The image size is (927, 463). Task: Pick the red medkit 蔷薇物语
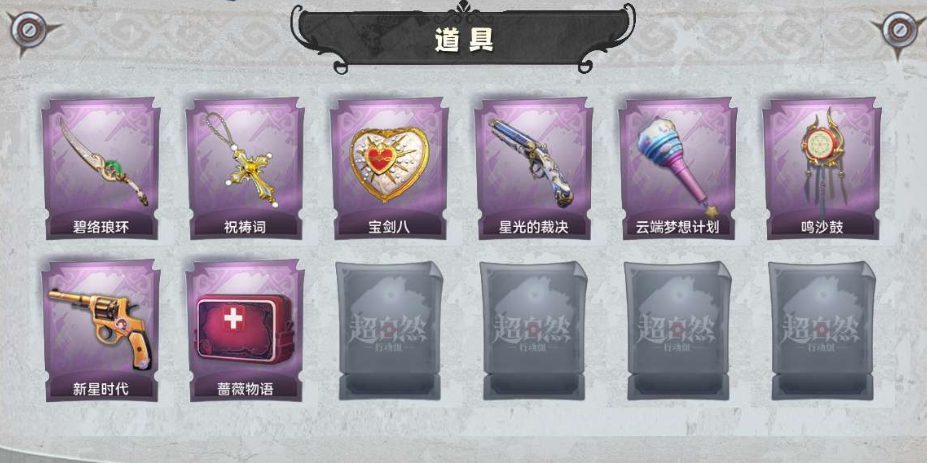point(245,331)
